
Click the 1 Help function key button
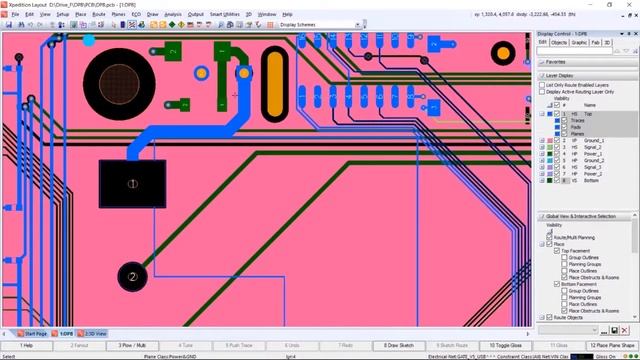point(27,345)
